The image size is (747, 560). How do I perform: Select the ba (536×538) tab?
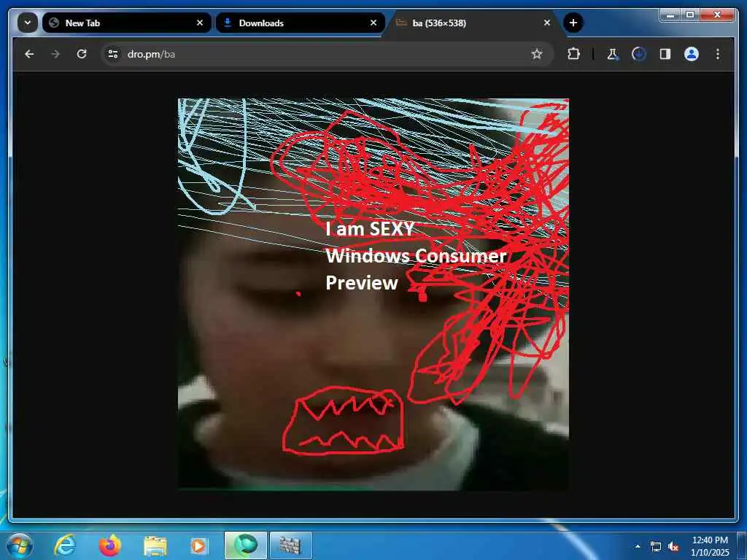click(x=474, y=23)
